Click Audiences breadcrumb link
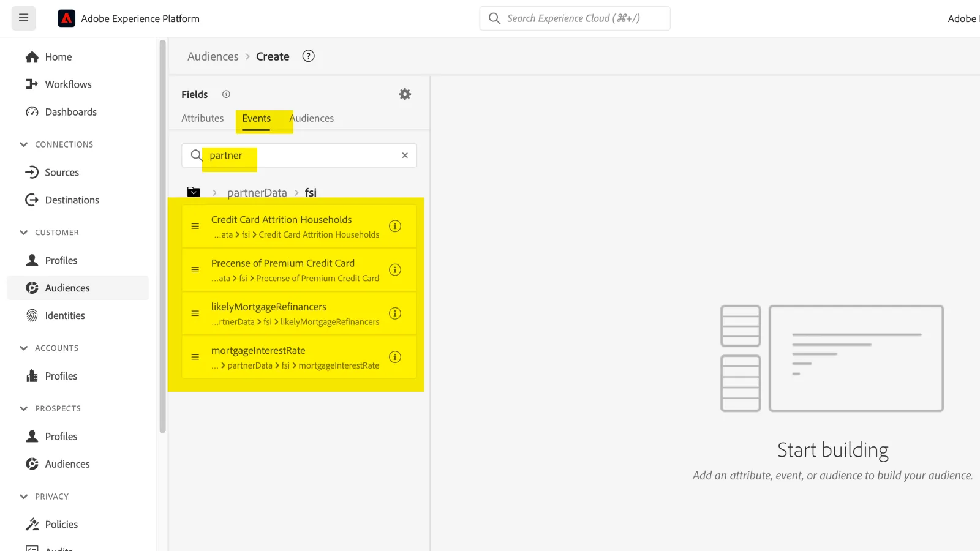 click(213, 56)
